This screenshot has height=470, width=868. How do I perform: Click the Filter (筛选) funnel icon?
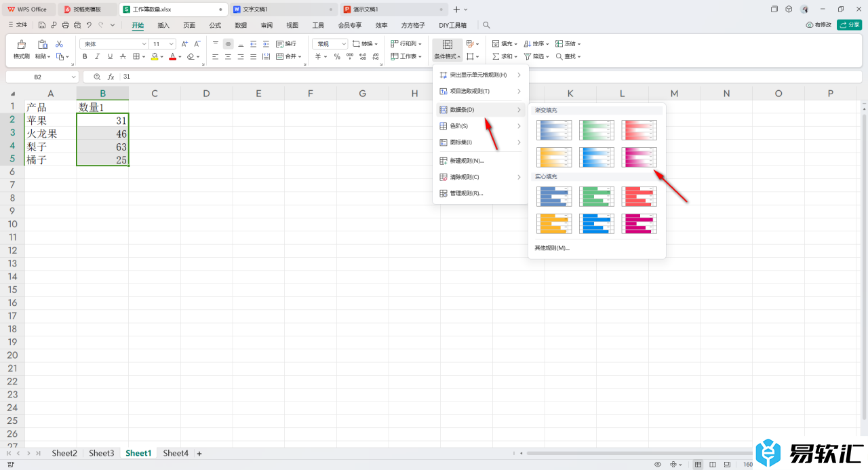[x=527, y=56]
